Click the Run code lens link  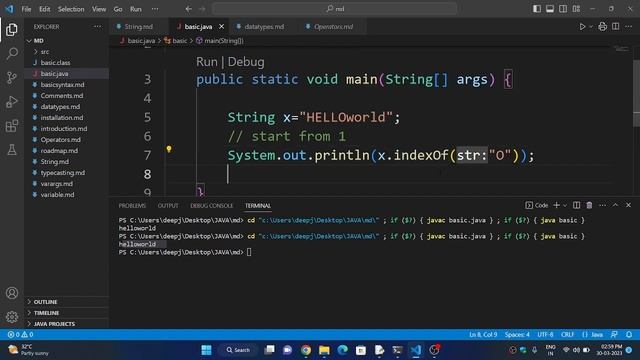(207, 62)
